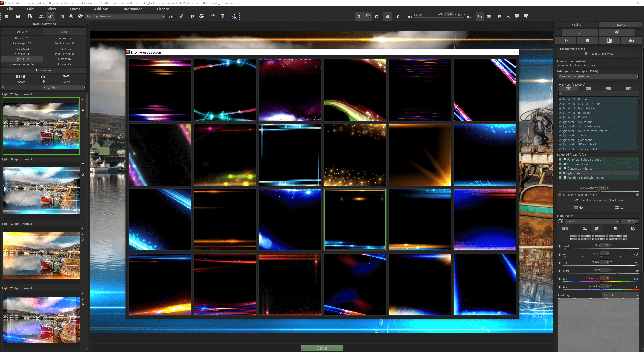Screen dimensions: 644x352
Task: Open the image information panel
Action: [566, 40]
